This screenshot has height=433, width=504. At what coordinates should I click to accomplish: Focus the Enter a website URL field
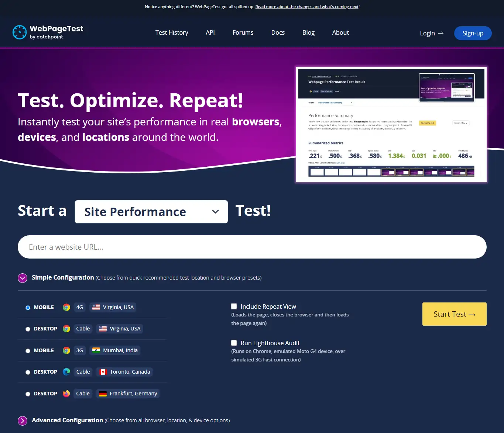[252, 247]
